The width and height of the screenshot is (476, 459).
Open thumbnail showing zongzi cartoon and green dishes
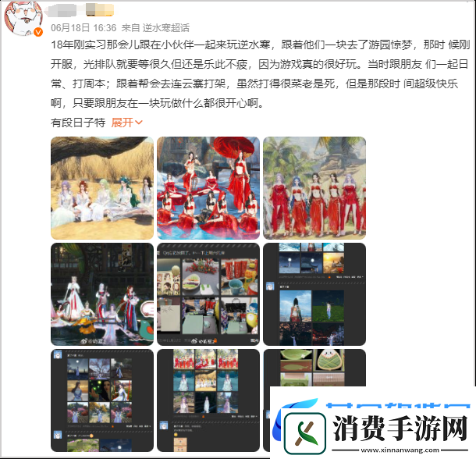tap(314, 368)
